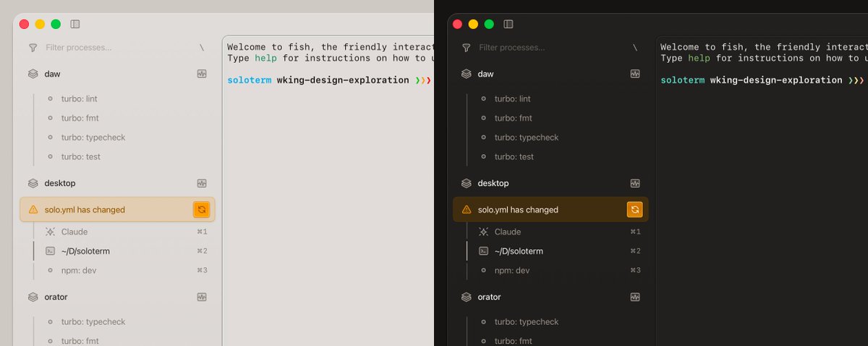Click orange reload button in dark window

click(634, 210)
